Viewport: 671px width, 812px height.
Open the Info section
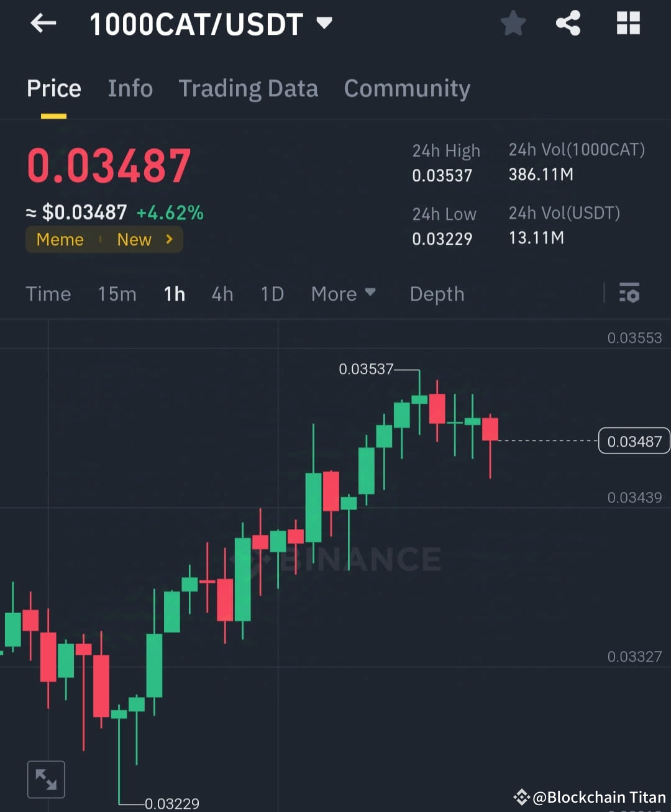130,88
